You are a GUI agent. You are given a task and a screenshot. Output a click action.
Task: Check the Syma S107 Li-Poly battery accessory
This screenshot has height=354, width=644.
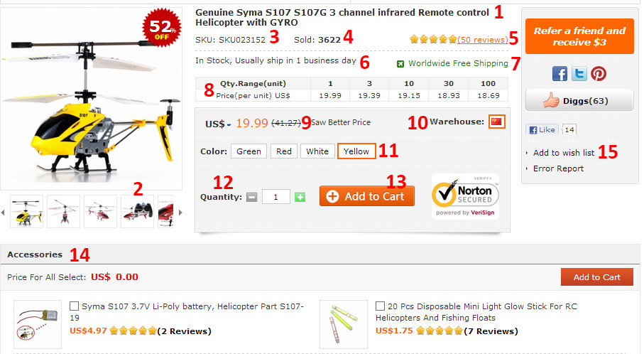(x=74, y=306)
